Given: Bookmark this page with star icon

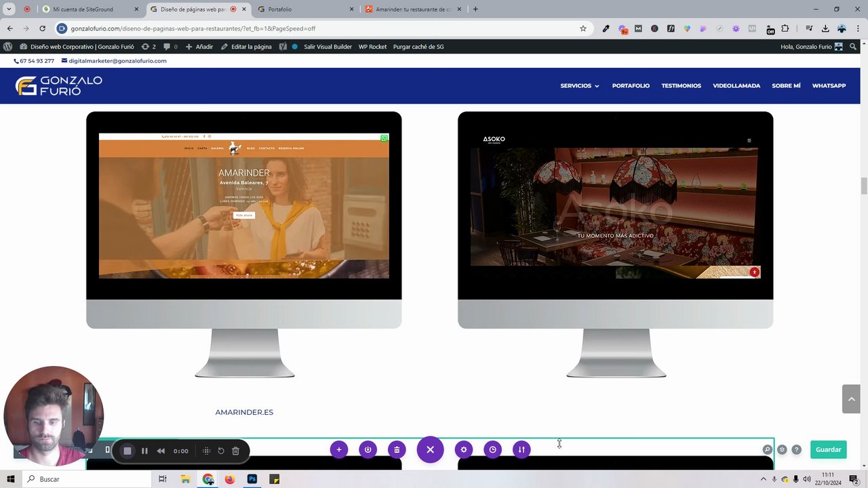Looking at the screenshot, I should pos(583,28).
